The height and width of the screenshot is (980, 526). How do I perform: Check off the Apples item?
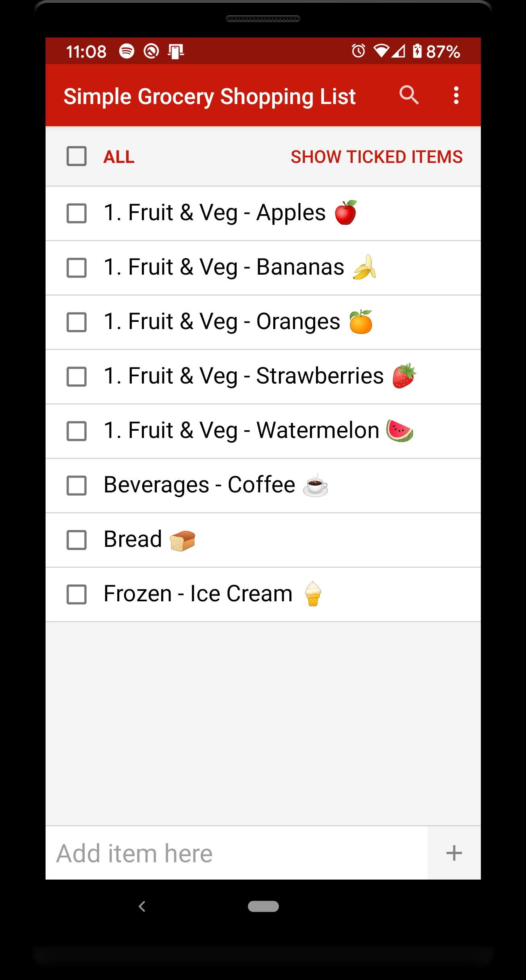click(x=77, y=213)
